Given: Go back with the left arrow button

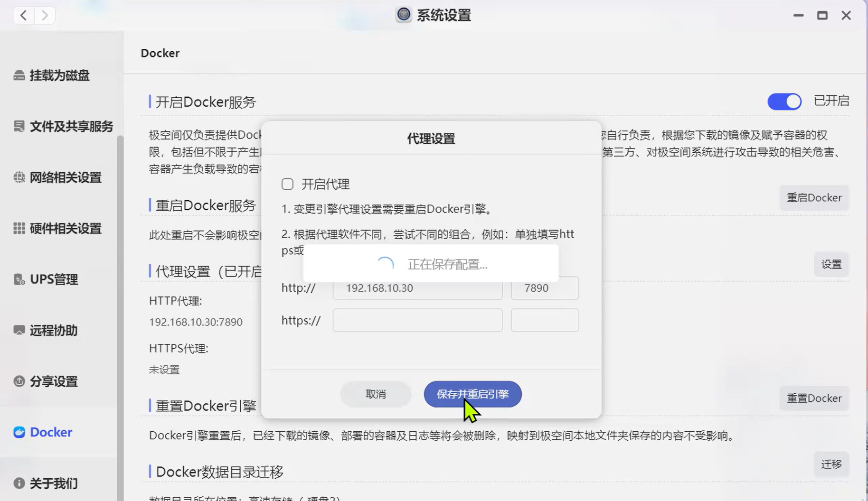Looking at the screenshot, I should [23, 15].
